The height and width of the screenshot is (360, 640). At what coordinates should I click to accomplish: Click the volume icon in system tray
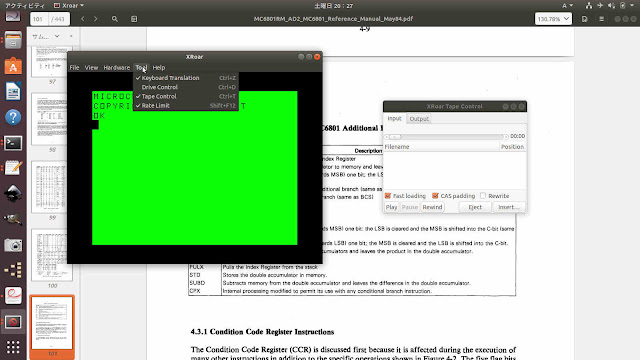tap(611, 6)
